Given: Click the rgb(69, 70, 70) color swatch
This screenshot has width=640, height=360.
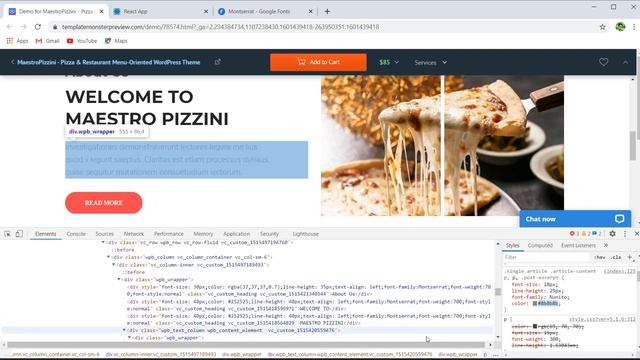Looking at the screenshot, I should 535,327.
